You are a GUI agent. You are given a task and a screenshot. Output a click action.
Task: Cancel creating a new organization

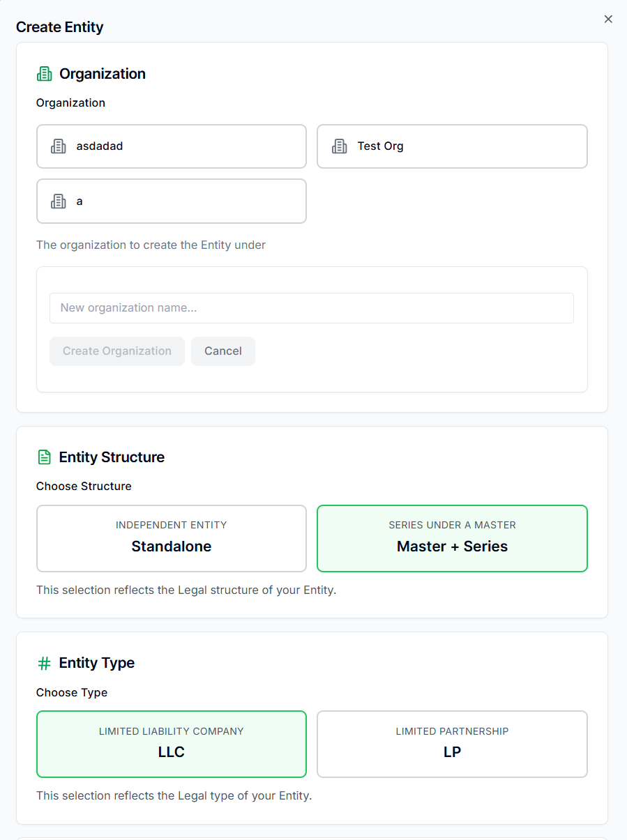[223, 351]
